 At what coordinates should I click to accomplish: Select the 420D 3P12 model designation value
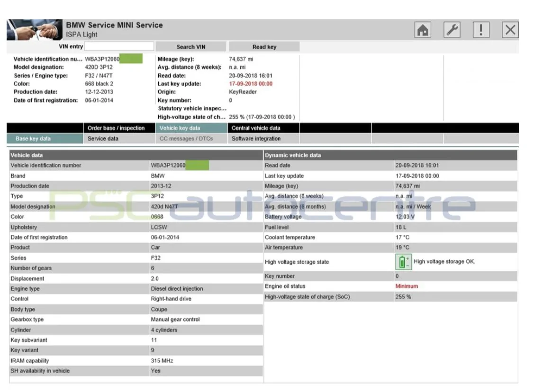pyautogui.click(x=99, y=67)
